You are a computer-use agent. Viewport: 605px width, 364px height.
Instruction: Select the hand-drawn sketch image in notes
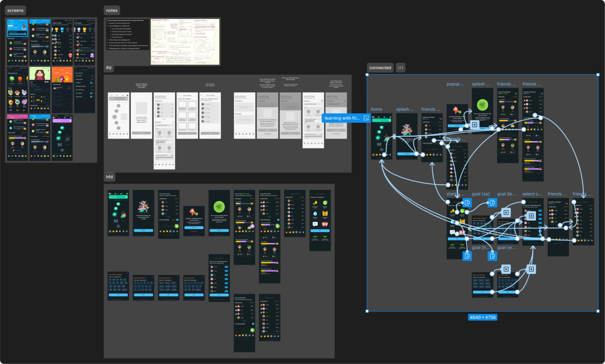pos(185,42)
